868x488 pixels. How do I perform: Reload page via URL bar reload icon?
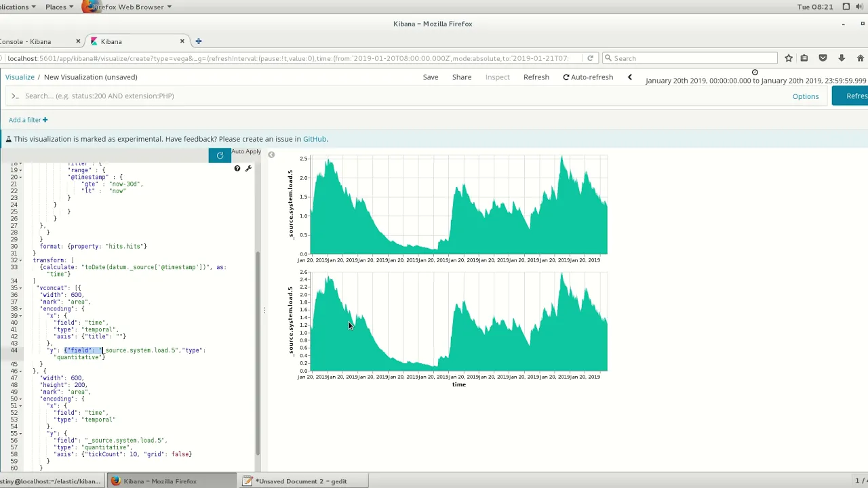tap(590, 58)
